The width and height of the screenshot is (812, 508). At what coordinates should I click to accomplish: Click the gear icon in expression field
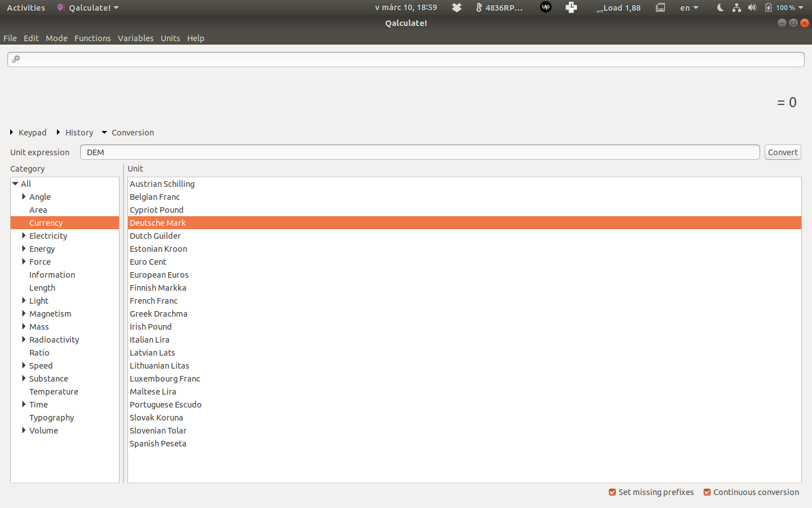[x=16, y=59]
